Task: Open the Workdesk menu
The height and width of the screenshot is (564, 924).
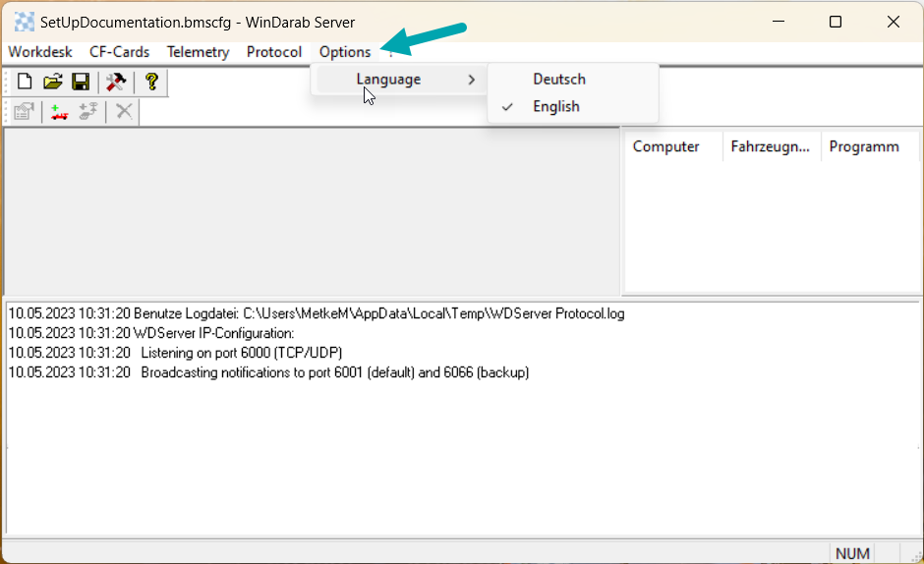Action: pos(40,52)
